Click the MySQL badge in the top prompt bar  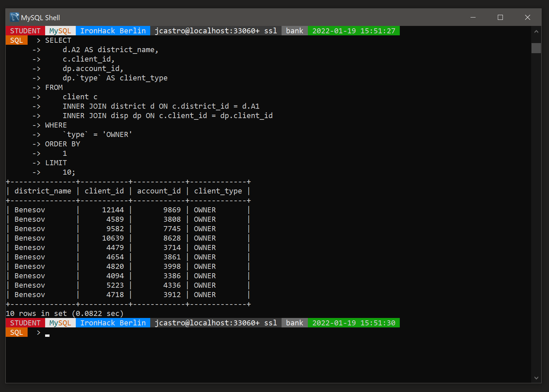click(x=60, y=31)
